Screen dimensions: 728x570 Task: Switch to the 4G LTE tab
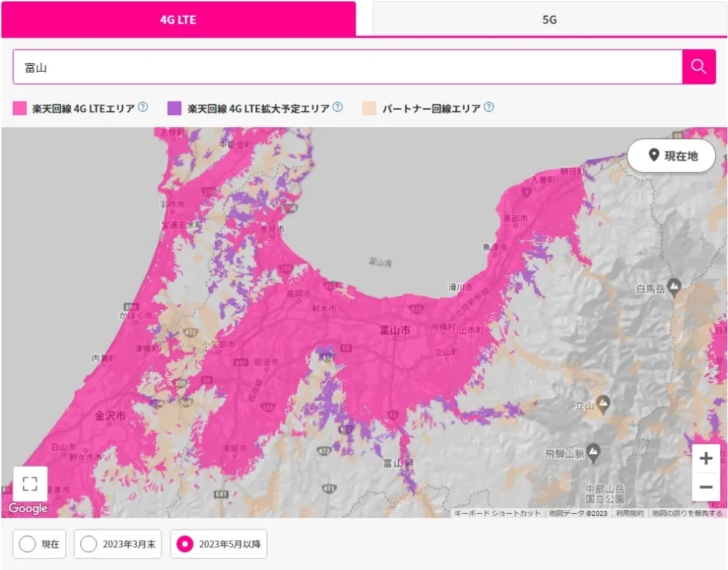coord(178,19)
